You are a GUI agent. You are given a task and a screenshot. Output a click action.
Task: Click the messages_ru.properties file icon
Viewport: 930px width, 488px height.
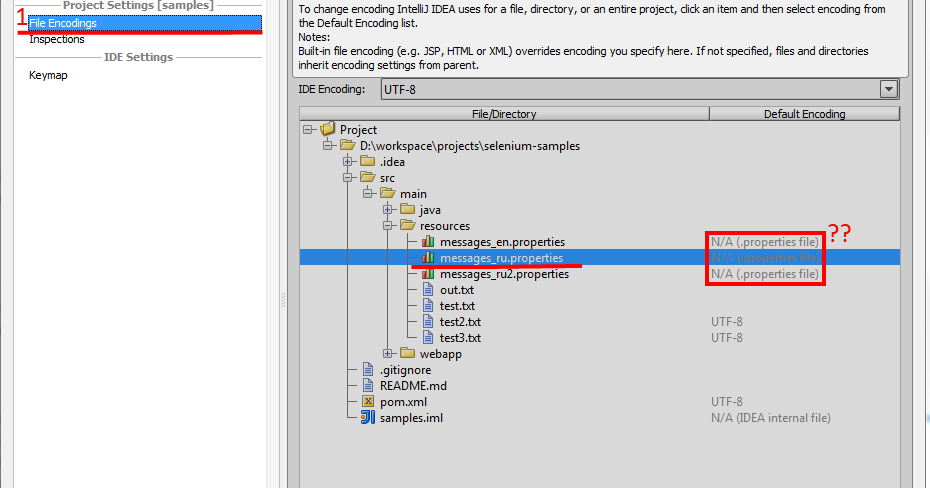[428, 257]
